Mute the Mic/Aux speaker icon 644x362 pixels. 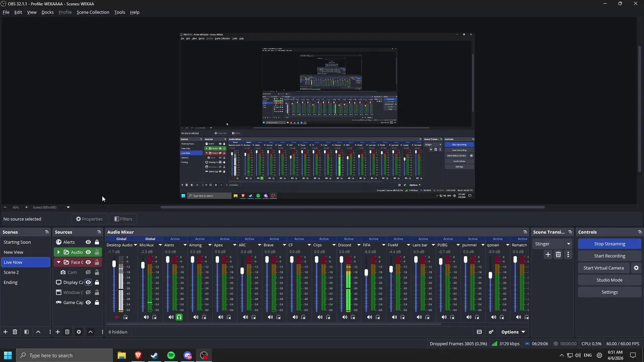pos(146,317)
